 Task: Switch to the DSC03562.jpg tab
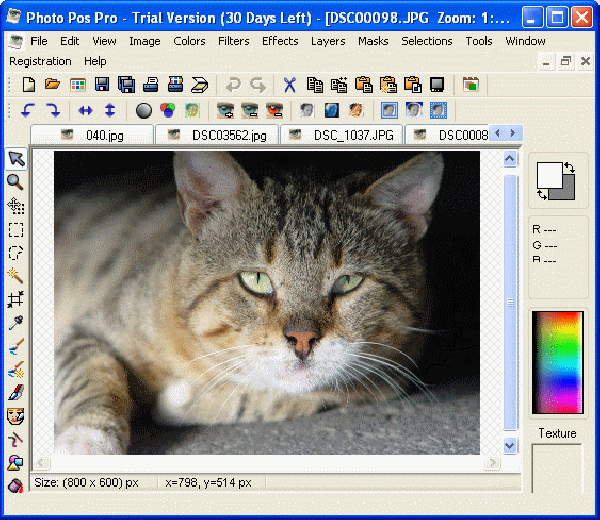tap(218, 134)
